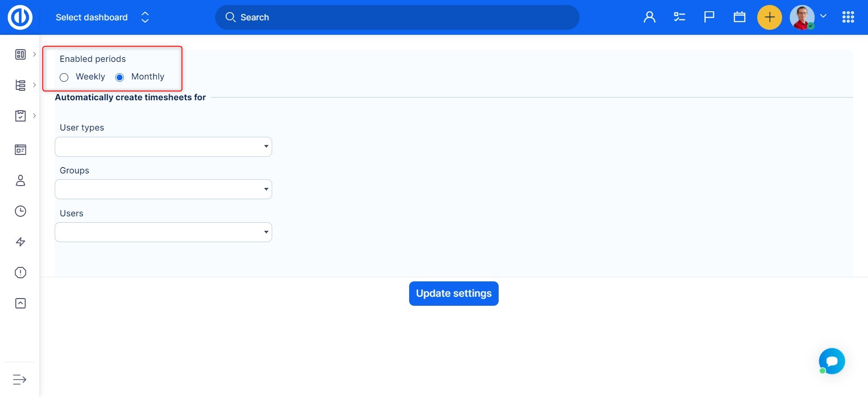The image size is (868, 397).
Task: Select the Weekly radio button
Action: (64, 78)
